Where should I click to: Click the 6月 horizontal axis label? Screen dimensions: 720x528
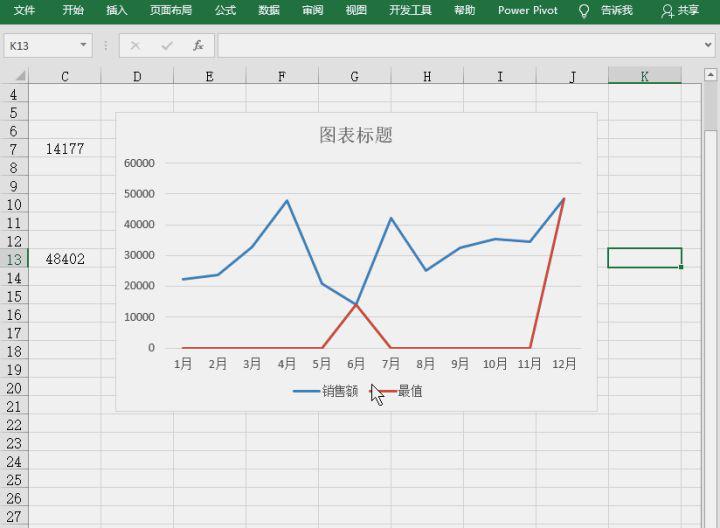356,364
